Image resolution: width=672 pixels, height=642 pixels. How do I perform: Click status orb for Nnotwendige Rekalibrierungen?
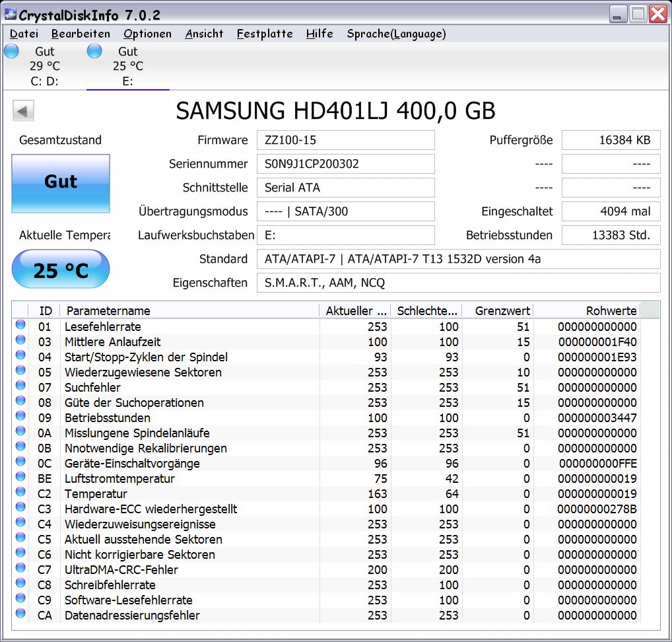tap(20, 446)
